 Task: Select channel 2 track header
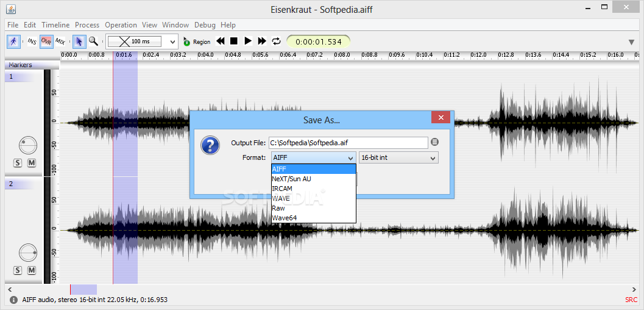click(x=24, y=184)
